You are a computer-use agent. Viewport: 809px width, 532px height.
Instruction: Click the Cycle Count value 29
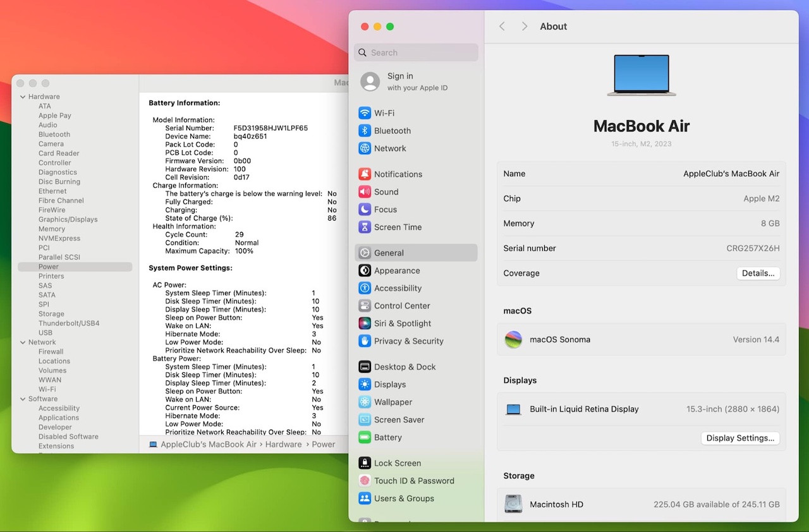click(239, 235)
